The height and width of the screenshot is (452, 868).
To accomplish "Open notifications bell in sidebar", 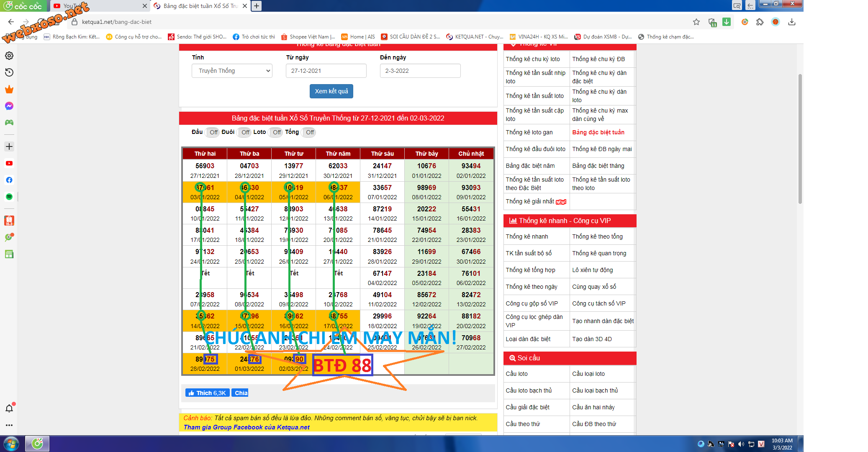I will pos(9,408).
